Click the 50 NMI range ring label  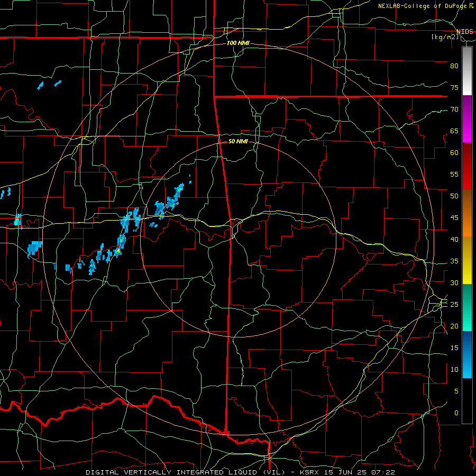coord(238,141)
